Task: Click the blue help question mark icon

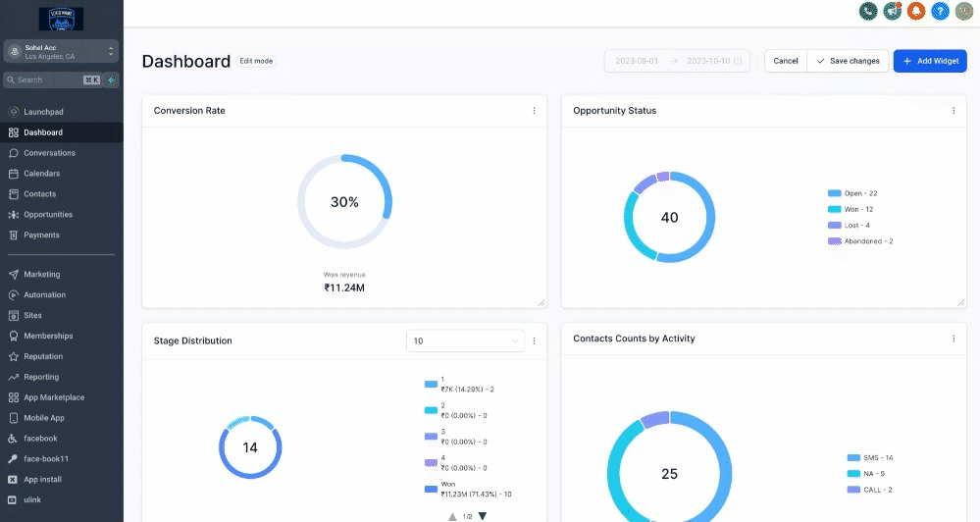Action: (x=940, y=11)
